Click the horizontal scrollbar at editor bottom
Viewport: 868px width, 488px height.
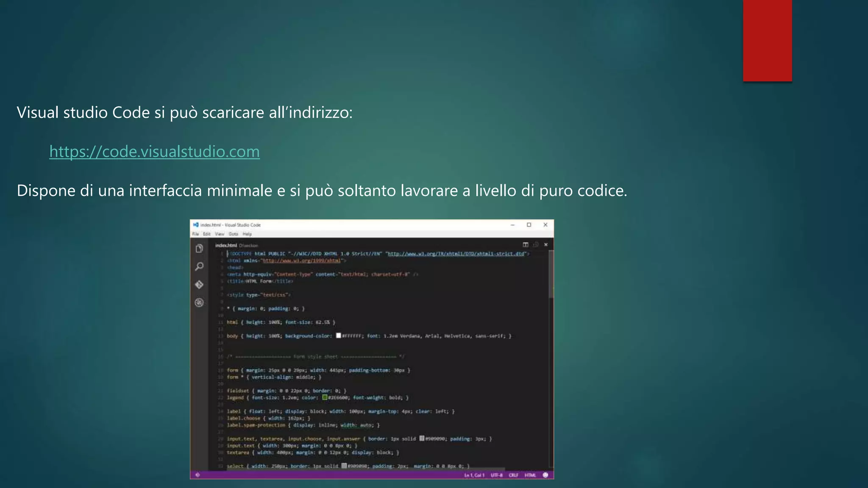[x=367, y=469]
